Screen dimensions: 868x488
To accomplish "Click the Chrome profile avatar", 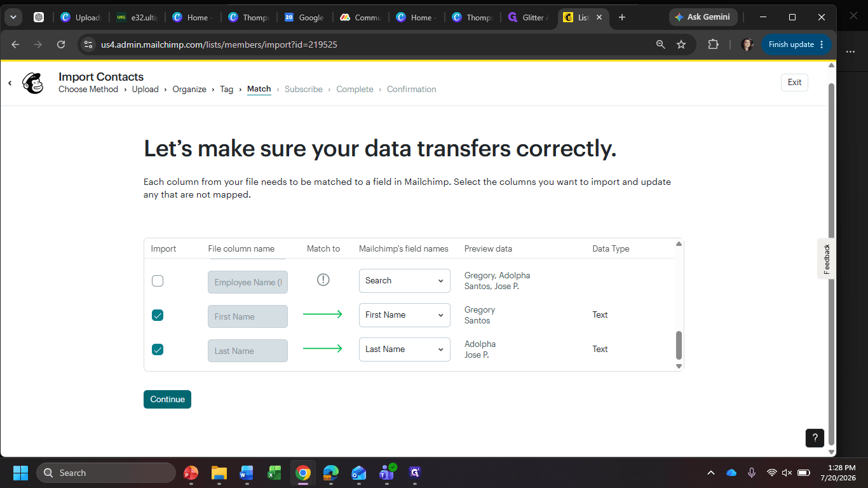I will [747, 44].
